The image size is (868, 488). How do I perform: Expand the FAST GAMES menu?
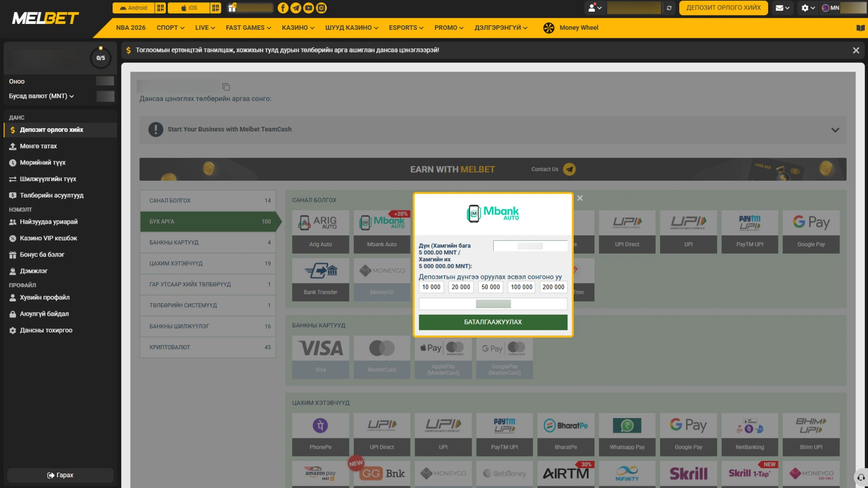[248, 28]
